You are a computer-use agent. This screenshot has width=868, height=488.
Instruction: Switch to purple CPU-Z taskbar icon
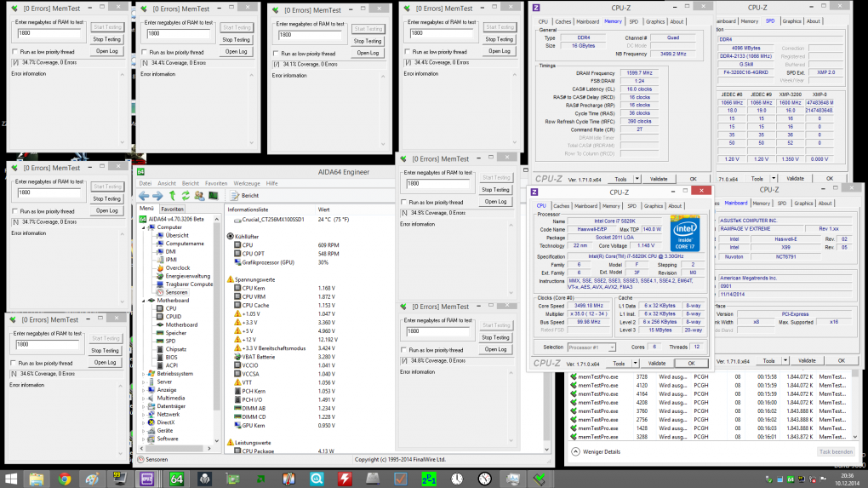146,479
